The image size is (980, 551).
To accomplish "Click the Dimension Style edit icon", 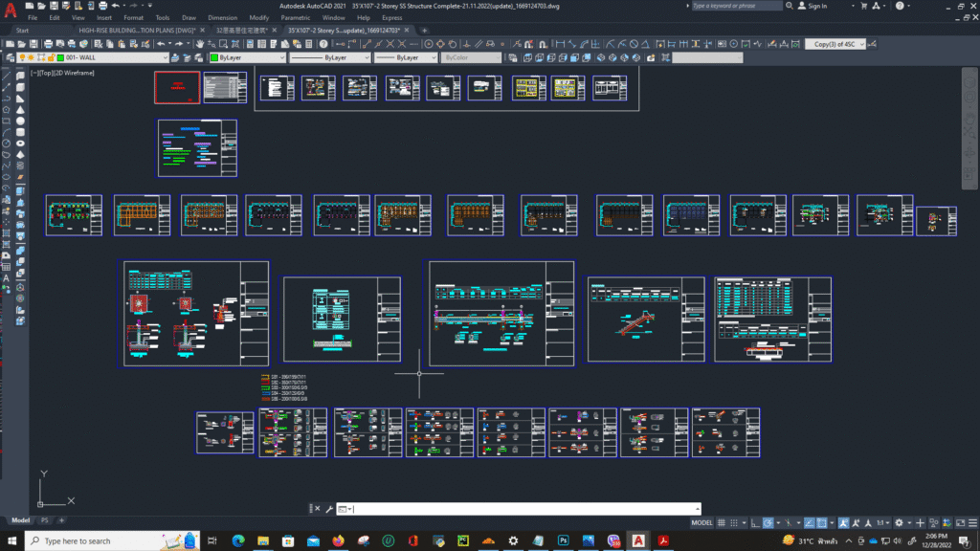I will pyautogui.click(x=871, y=44).
